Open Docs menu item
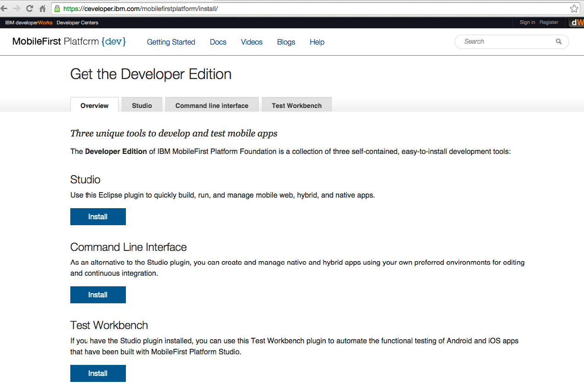Viewport: 584px width, 392px height. pyautogui.click(x=218, y=42)
